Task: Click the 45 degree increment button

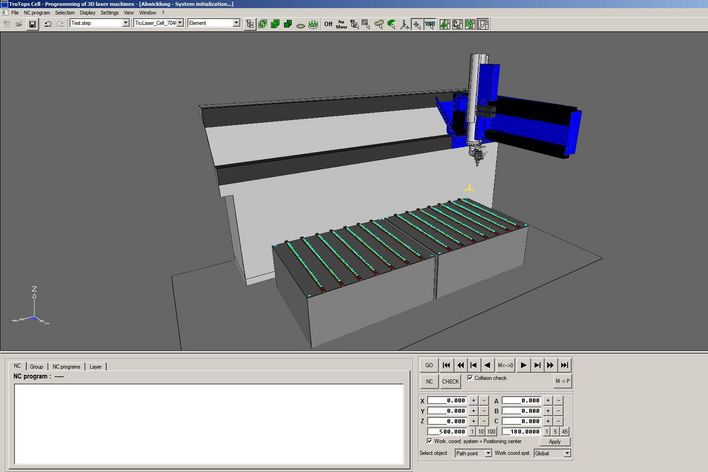Action: coord(565,431)
